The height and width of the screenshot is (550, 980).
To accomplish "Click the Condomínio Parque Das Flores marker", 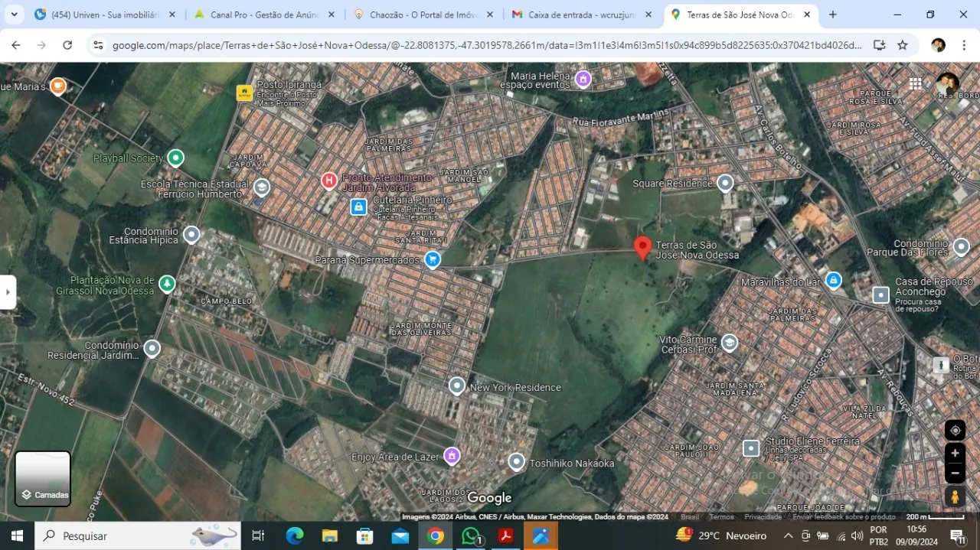I will tap(962, 247).
